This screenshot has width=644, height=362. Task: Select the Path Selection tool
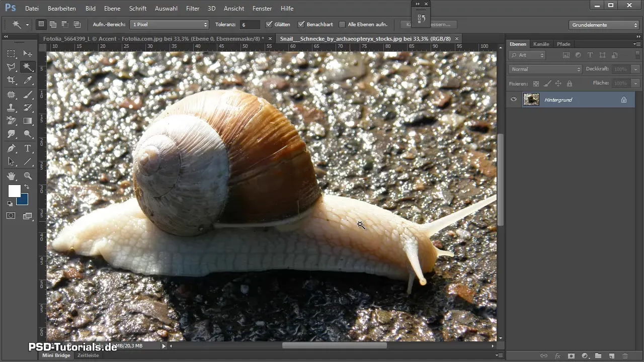[11, 161]
